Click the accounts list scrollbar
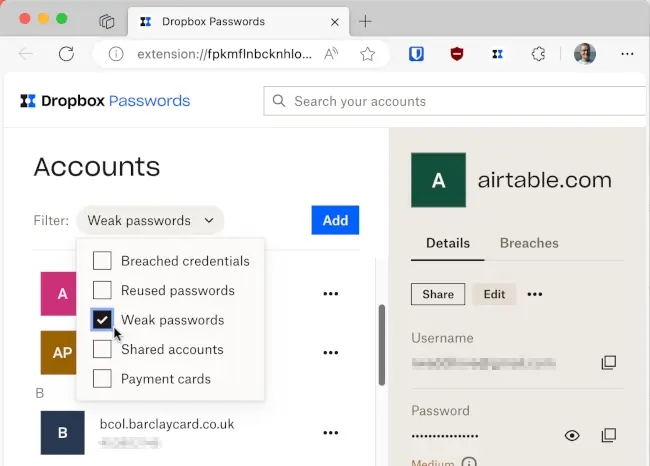Screen dimensions: 650x466 point(382,345)
